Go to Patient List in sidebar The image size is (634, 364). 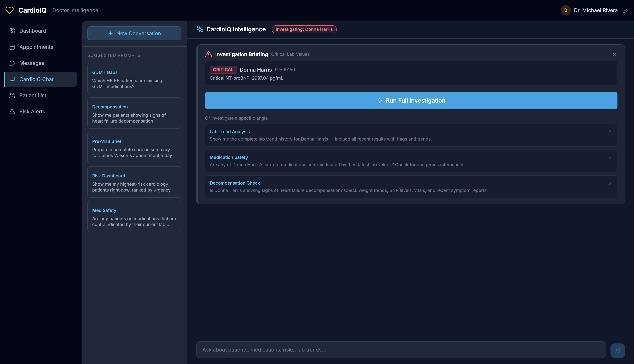pyautogui.click(x=33, y=95)
